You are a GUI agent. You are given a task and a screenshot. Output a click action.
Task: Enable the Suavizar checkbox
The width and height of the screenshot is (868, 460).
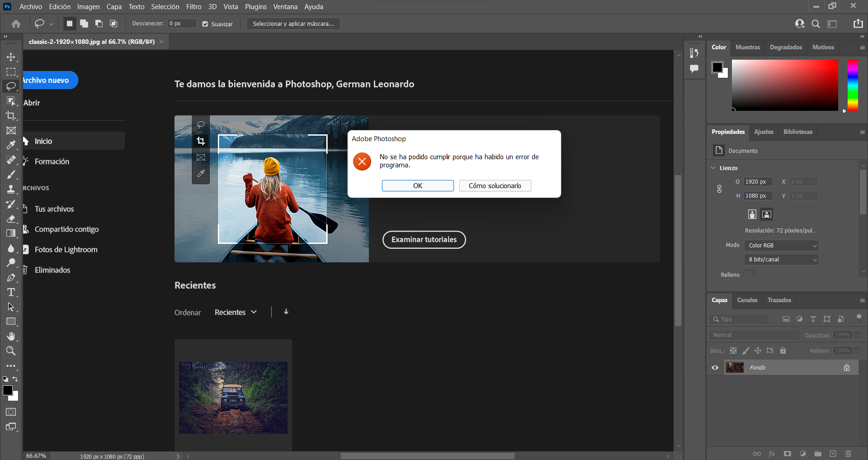pos(205,24)
